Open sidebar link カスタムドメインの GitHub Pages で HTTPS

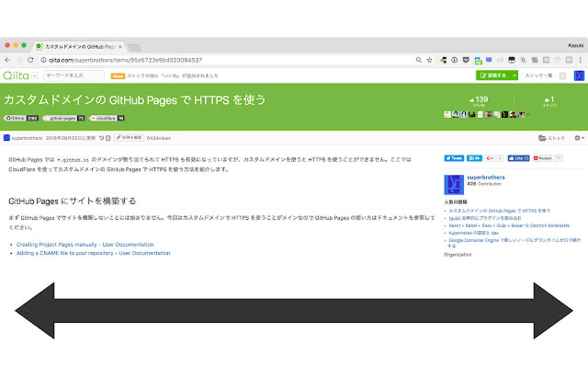pyautogui.click(x=499, y=211)
